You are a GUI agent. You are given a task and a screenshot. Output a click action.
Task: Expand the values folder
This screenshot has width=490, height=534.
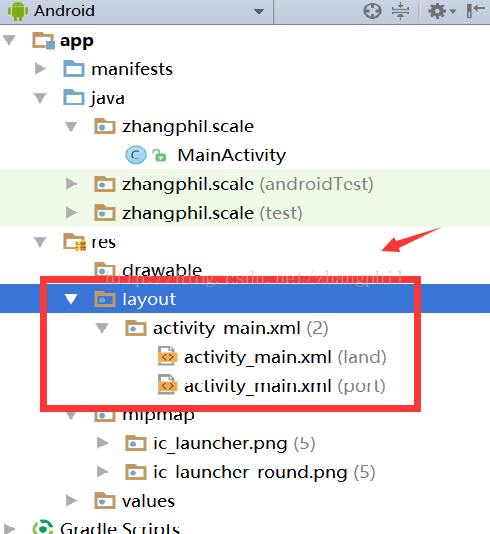(x=72, y=501)
